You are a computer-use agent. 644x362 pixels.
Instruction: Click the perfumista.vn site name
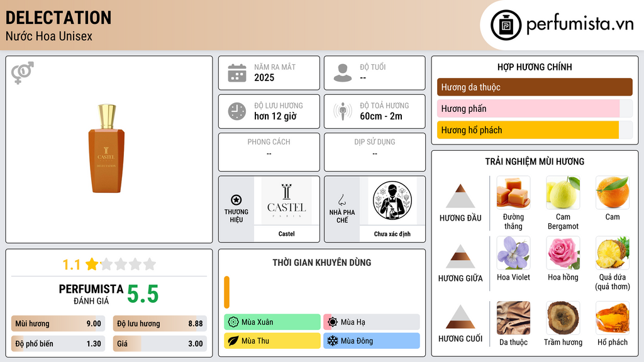580,24
